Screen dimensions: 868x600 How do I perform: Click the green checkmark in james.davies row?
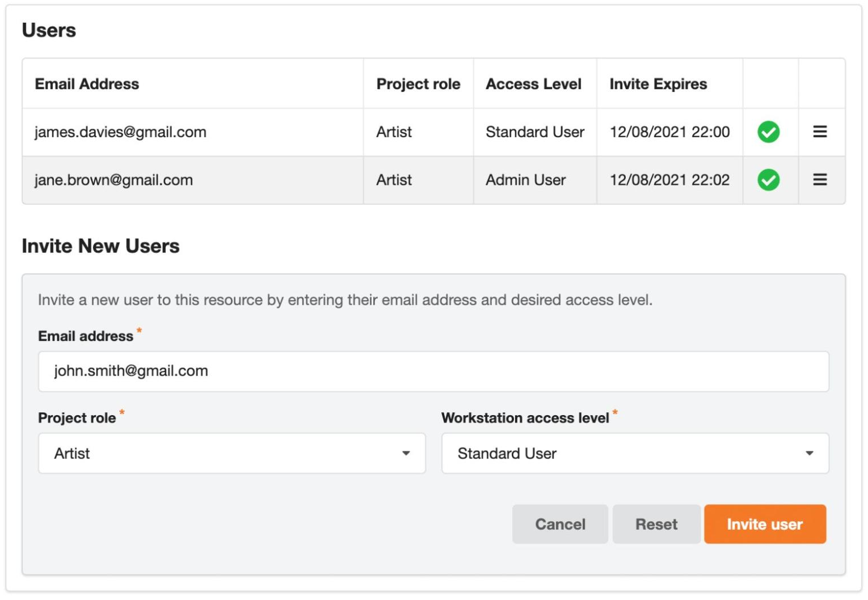(x=768, y=132)
